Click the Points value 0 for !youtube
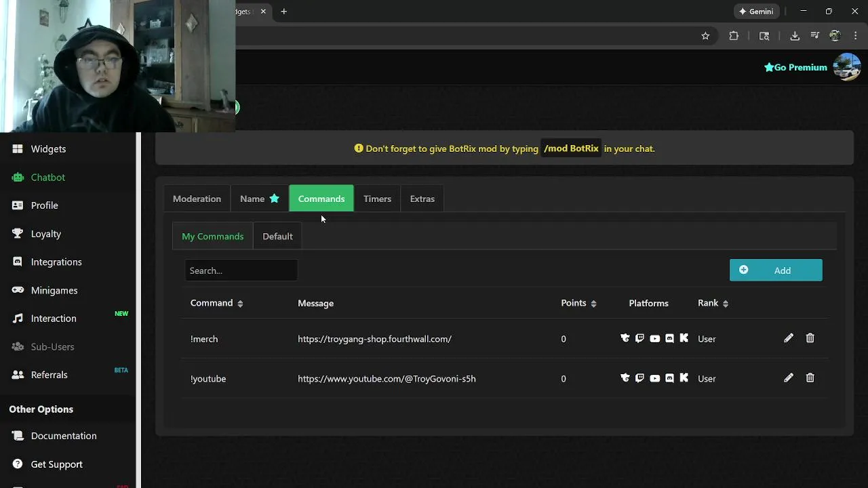Screen dimensions: 868x488 point(563,378)
